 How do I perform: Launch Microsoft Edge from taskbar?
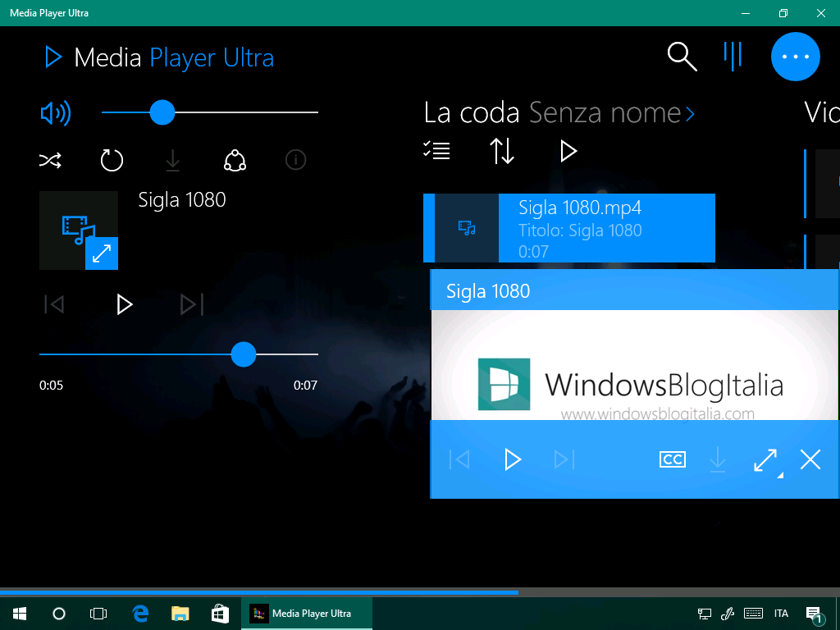pos(140,614)
